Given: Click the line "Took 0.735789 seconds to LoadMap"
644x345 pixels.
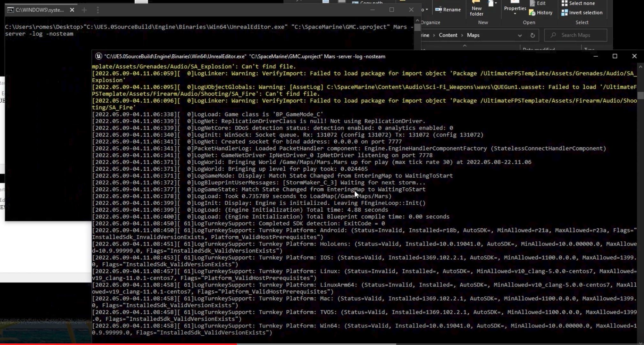Looking at the screenshot, I should 242,196.
